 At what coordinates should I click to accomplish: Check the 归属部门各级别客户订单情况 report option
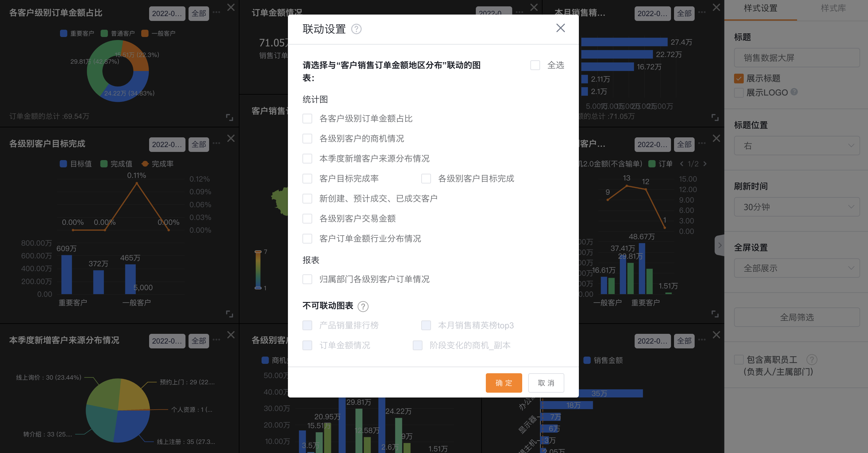pos(307,279)
